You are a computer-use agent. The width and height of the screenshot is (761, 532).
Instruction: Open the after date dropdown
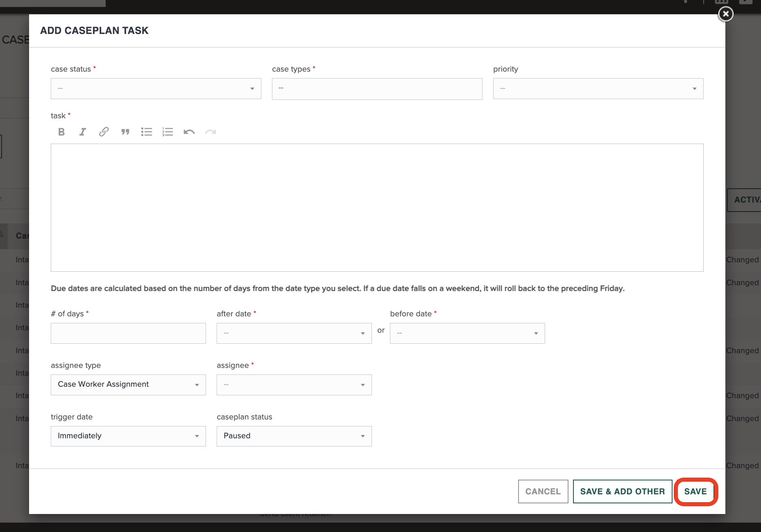[x=294, y=333]
